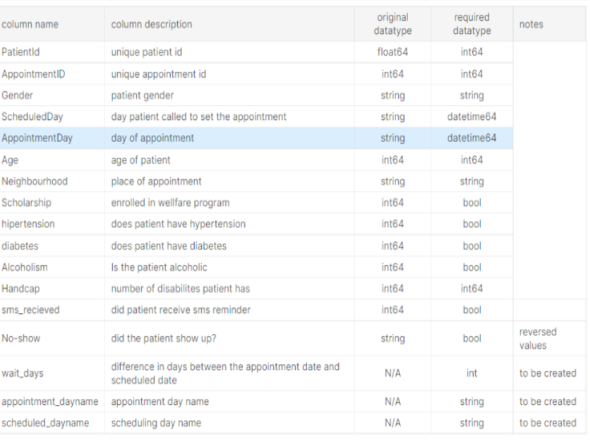Select the scheduled_dayname row name
This screenshot has width=590, height=440.
pos(45,423)
